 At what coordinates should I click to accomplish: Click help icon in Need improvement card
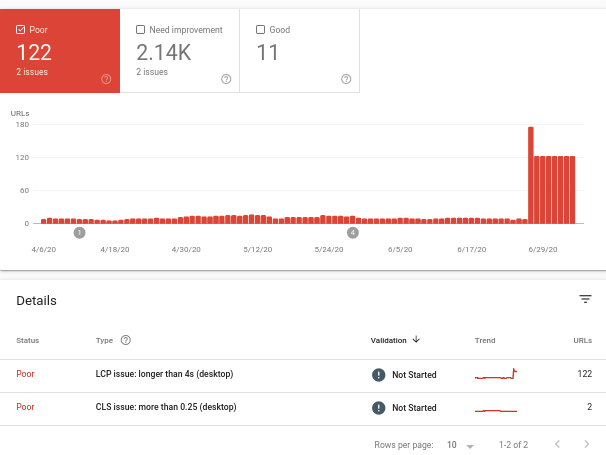click(x=226, y=79)
